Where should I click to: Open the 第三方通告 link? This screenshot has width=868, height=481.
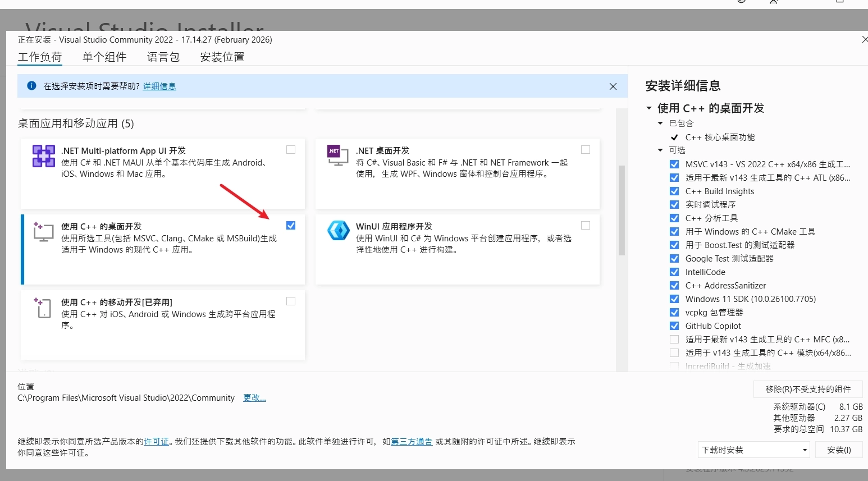pyautogui.click(x=412, y=441)
